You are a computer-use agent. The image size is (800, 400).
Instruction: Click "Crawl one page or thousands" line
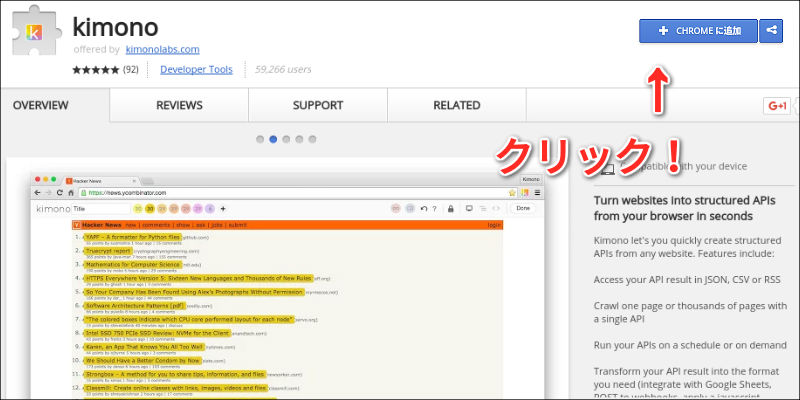(x=690, y=312)
